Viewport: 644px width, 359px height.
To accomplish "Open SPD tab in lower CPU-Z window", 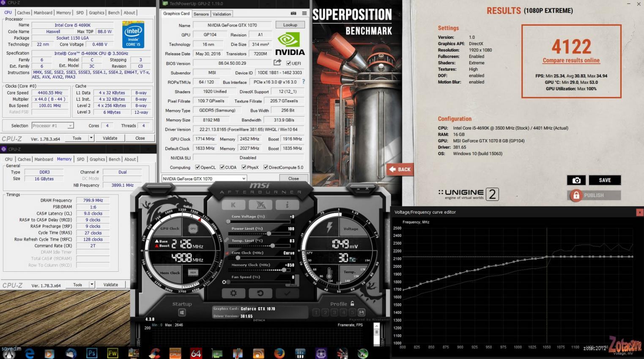I will click(x=80, y=159).
